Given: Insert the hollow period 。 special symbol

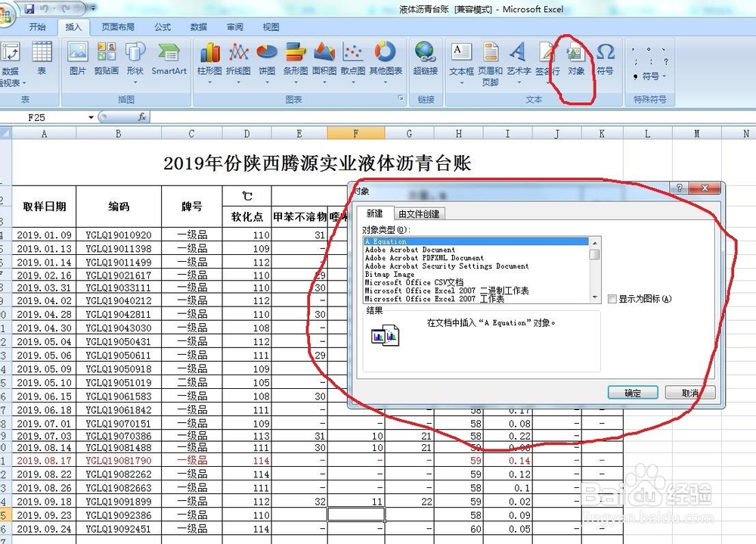Looking at the screenshot, I should coord(649,49).
